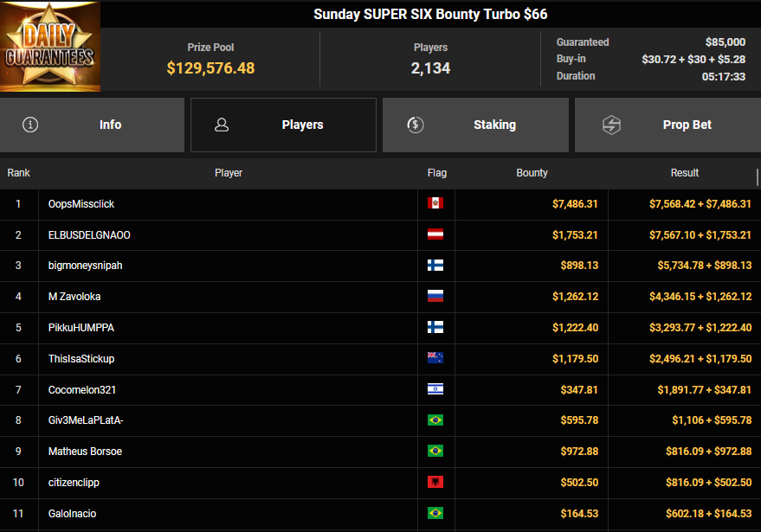Sort by the Bounty column header
Viewport: 761px width, 532px height.
coord(532,173)
